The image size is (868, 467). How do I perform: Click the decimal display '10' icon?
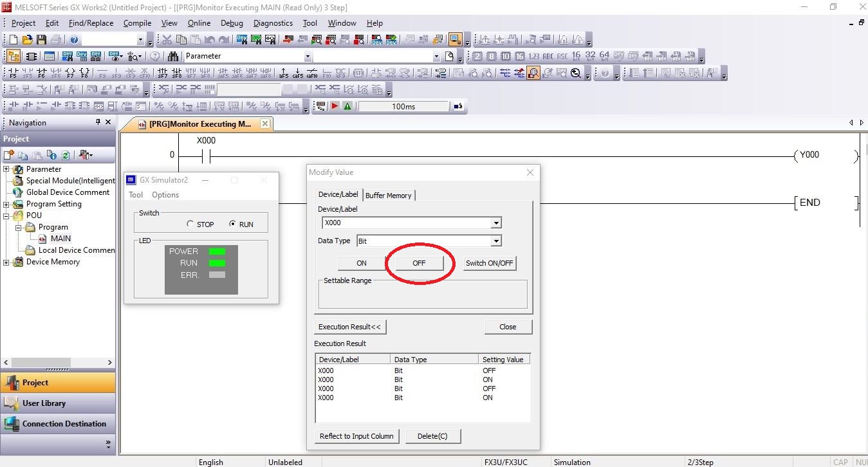pyautogui.click(x=506, y=57)
